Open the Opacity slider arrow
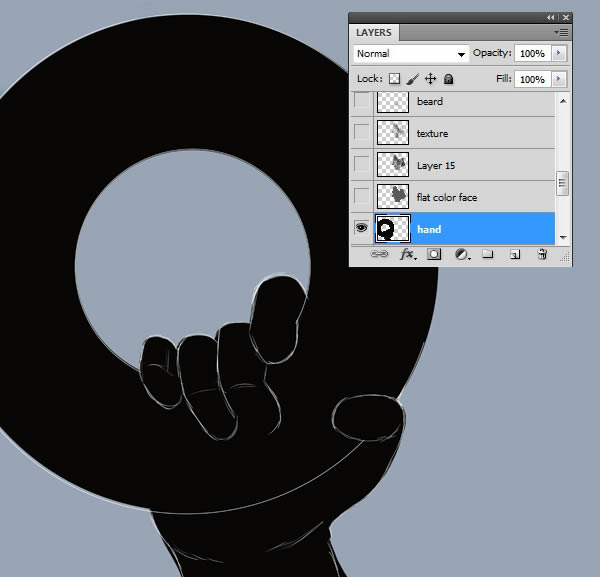 click(x=558, y=53)
